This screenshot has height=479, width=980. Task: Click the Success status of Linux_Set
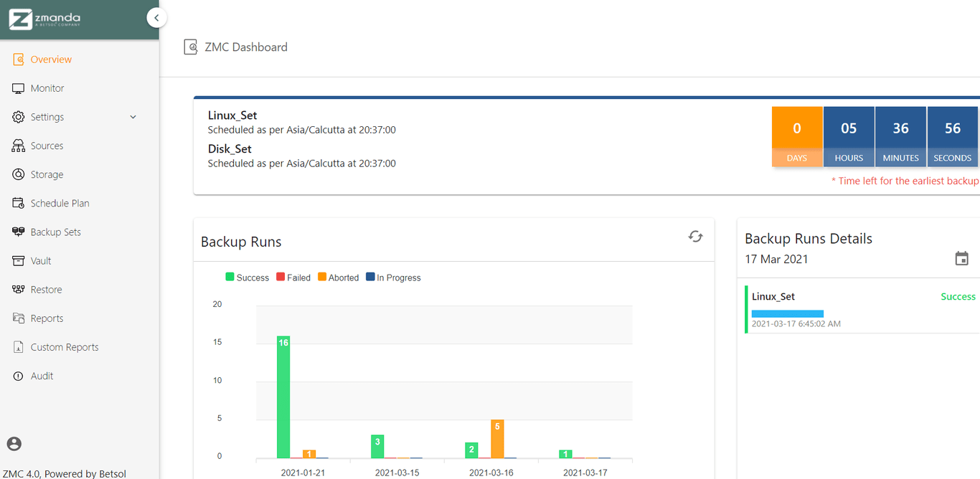point(958,297)
